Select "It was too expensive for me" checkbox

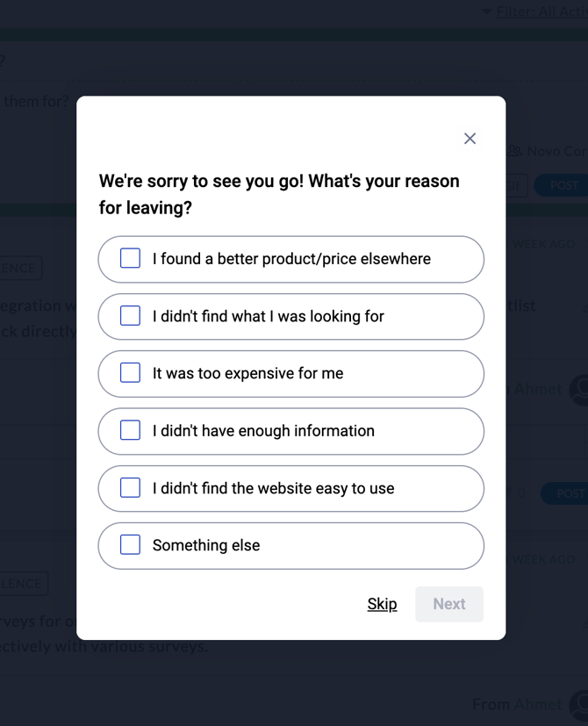[x=130, y=373]
